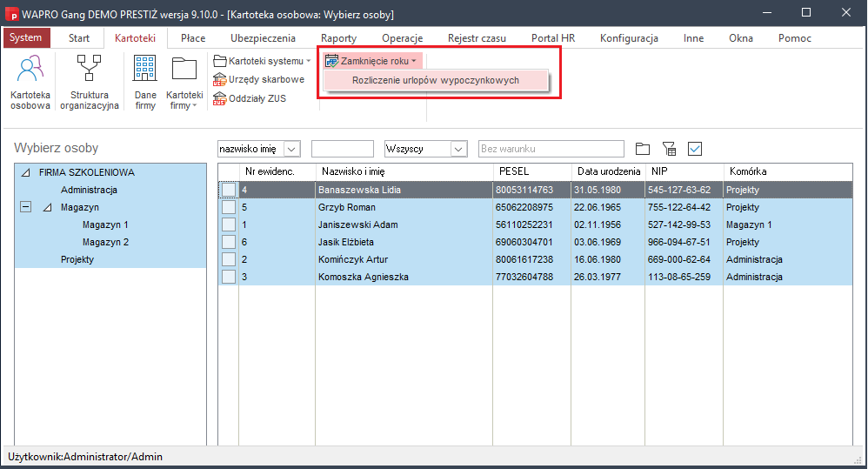The height and width of the screenshot is (469, 868).
Task: Click the 'Bez warunku' condition field
Action: (551, 149)
